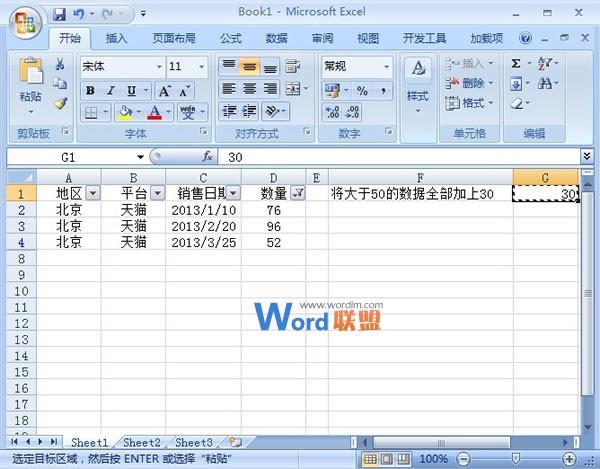This screenshot has height=469, width=600.
Task: Click the font color red A swatch
Action: coord(154,113)
